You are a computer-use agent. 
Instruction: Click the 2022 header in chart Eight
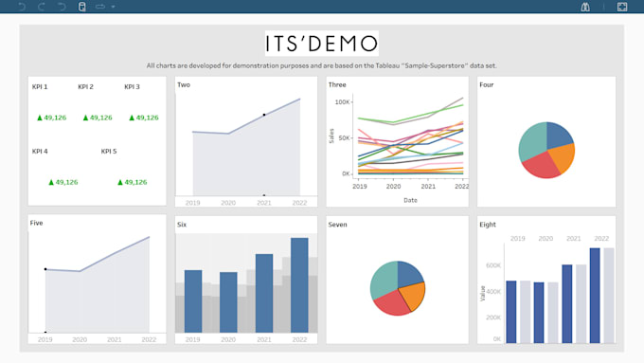[601, 239]
